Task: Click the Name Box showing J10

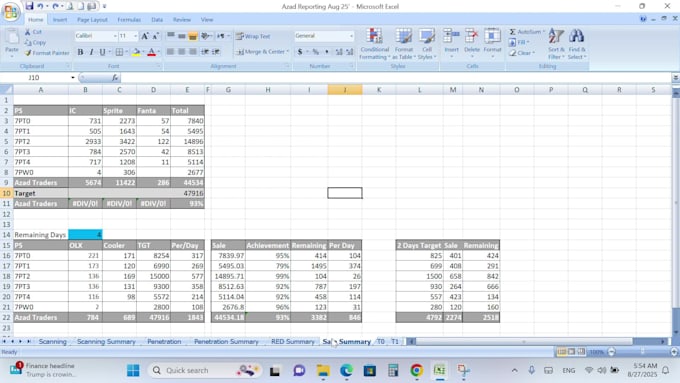Action: click(35, 78)
